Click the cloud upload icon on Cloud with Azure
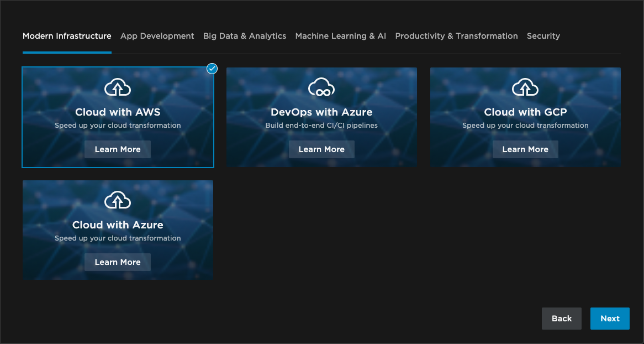644x344 pixels. (x=118, y=200)
